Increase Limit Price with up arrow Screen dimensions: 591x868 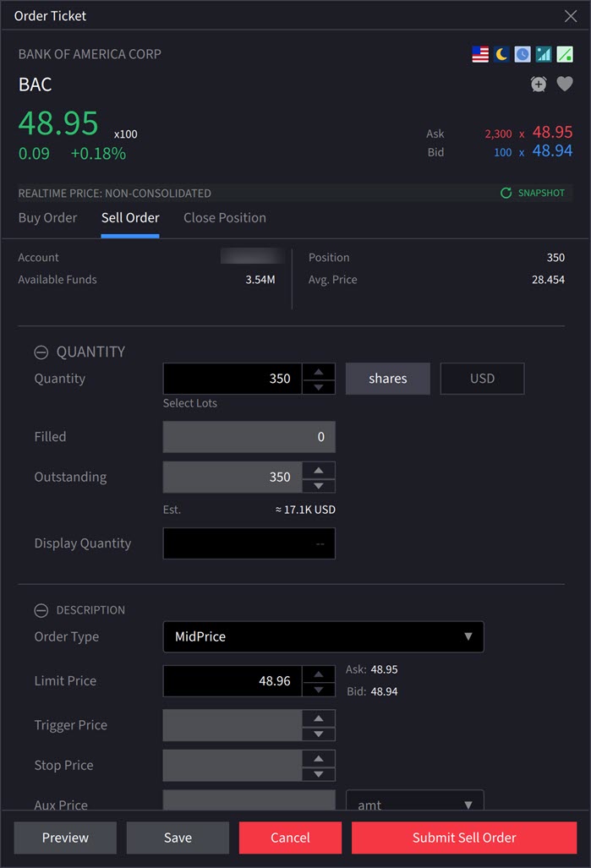coord(318,674)
